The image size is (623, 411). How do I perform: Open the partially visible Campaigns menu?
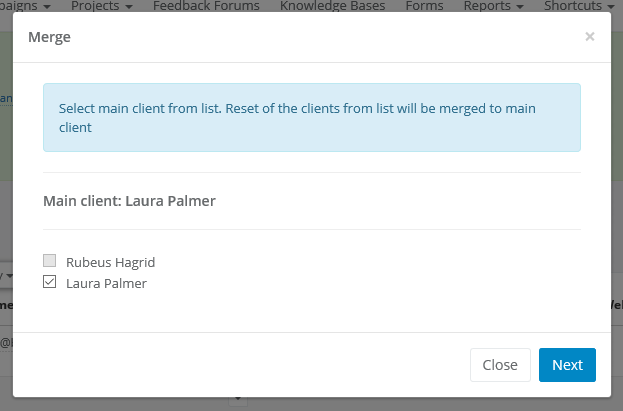click(24, 6)
